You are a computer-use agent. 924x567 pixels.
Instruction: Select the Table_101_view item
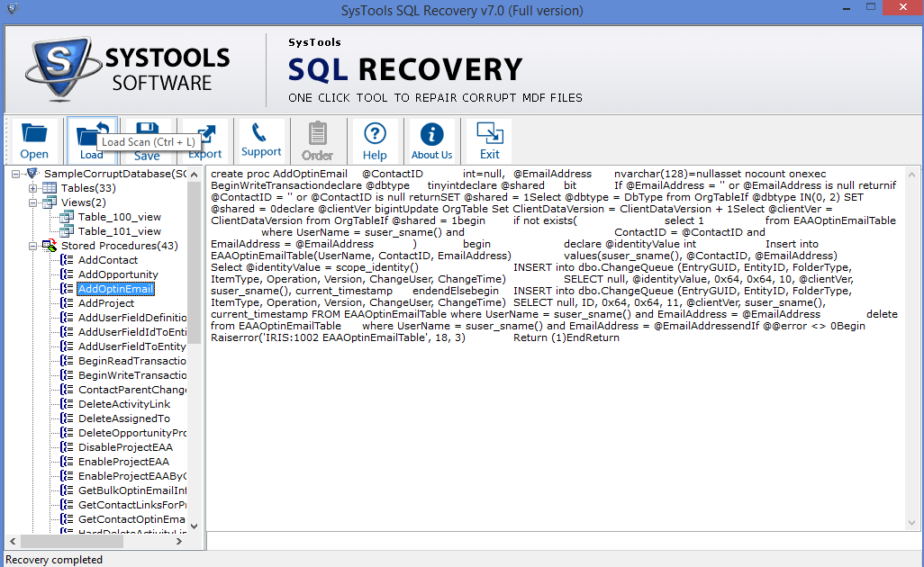(120, 231)
